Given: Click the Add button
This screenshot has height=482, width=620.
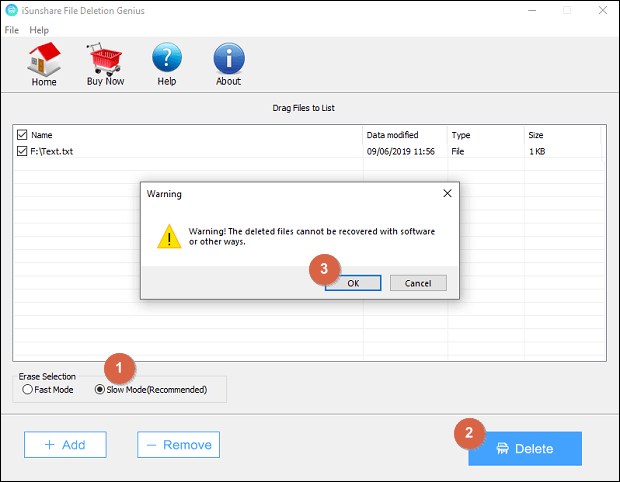Looking at the screenshot, I should point(65,445).
